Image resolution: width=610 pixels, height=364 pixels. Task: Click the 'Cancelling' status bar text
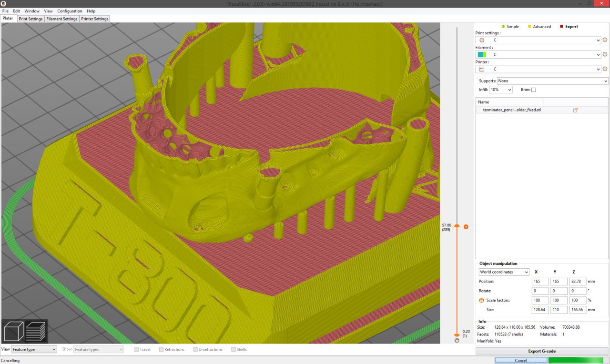10,361
